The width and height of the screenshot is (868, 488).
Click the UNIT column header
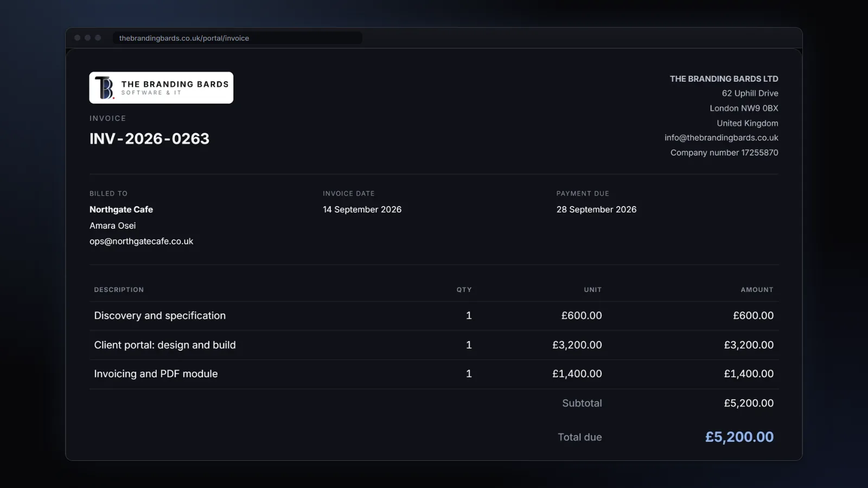[x=592, y=290]
